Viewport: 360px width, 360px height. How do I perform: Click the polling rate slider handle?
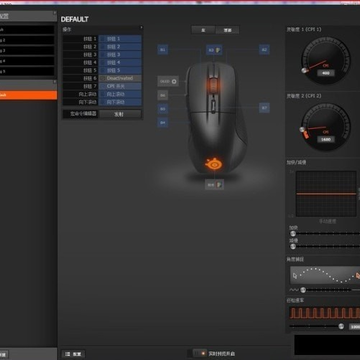point(341,326)
